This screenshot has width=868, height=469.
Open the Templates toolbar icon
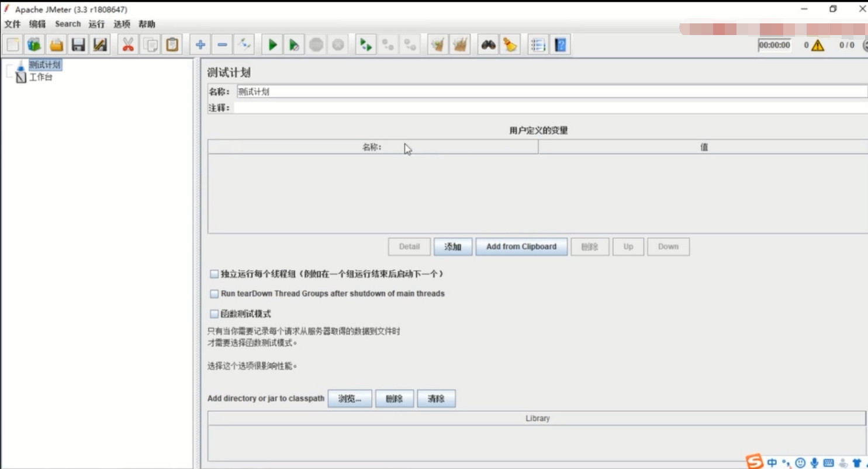coord(34,44)
